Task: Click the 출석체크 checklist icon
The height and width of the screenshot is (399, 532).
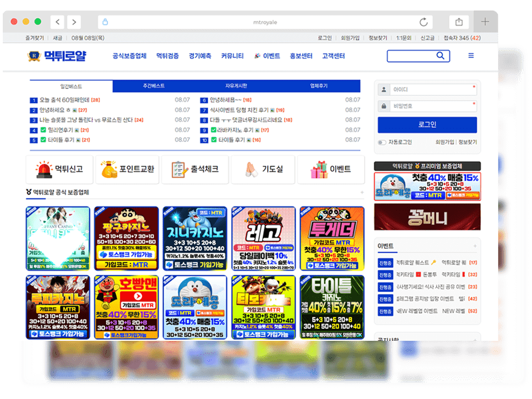Action: point(180,170)
